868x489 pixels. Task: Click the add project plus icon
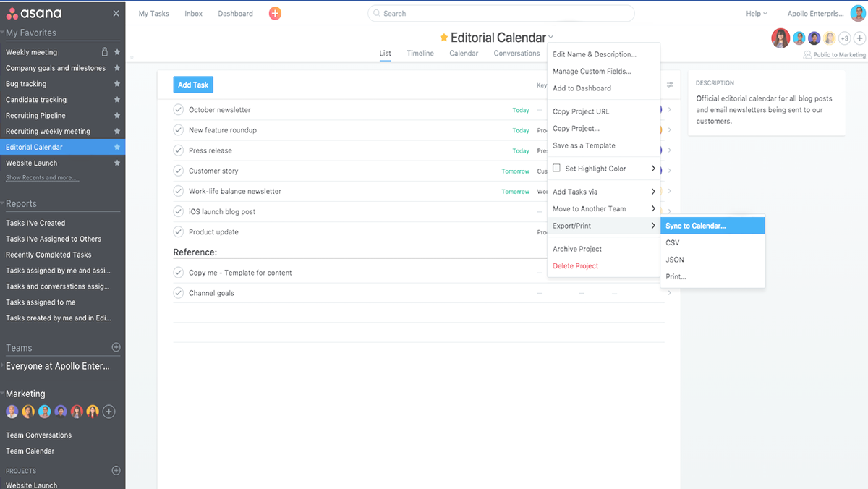tap(116, 471)
